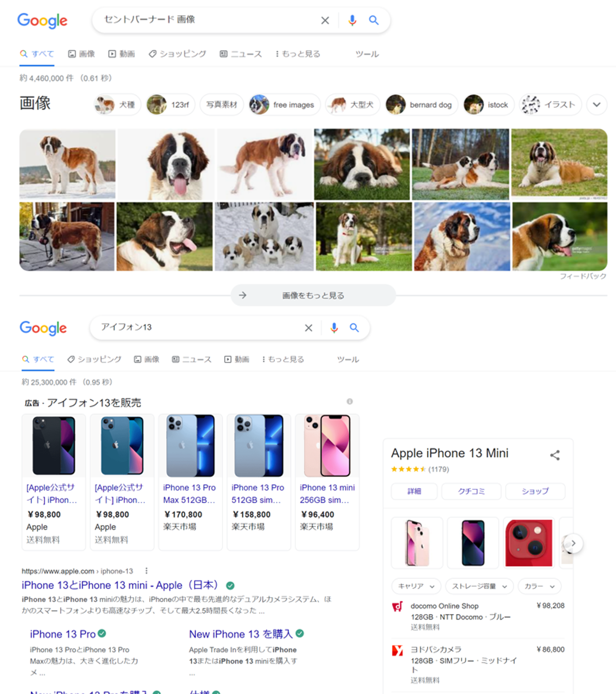Open the キャリア dropdown
Viewport: 616px width, 694px height.
[416, 586]
